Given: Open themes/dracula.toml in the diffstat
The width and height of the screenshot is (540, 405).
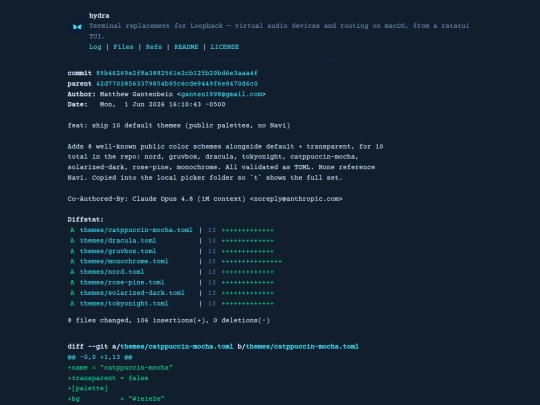Looking at the screenshot, I should coord(118,240).
